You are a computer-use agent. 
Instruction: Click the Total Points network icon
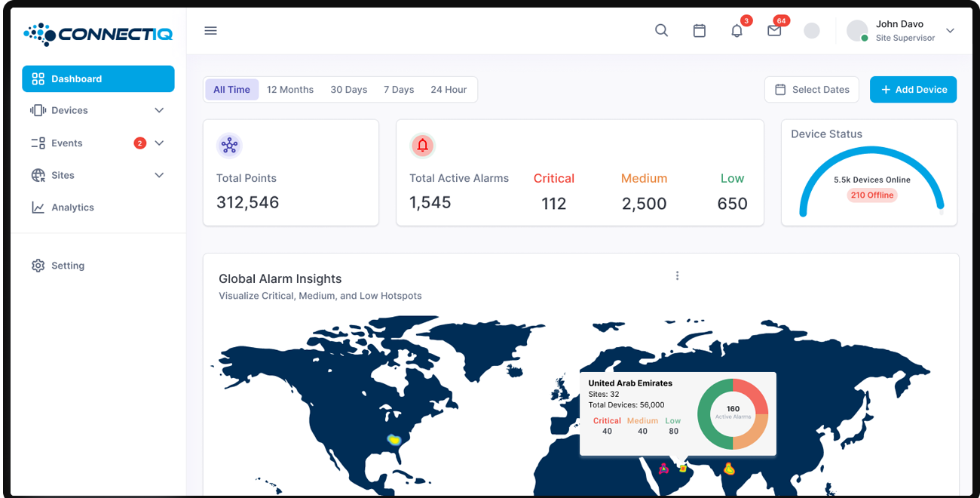point(229,146)
